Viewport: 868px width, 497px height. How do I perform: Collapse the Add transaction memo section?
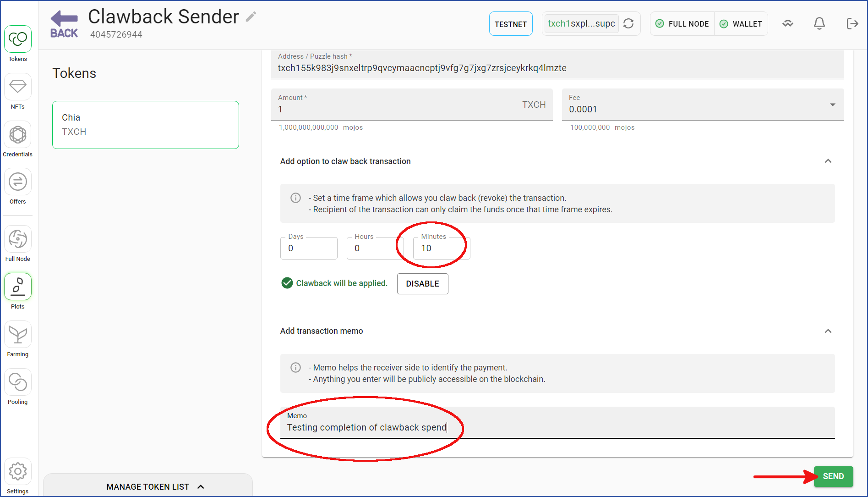828,331
